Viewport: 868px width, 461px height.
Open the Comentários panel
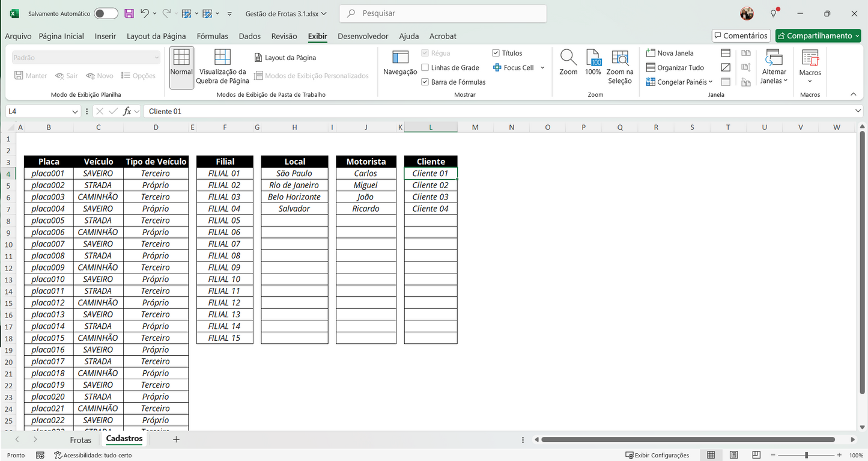(x=741, y=35)
